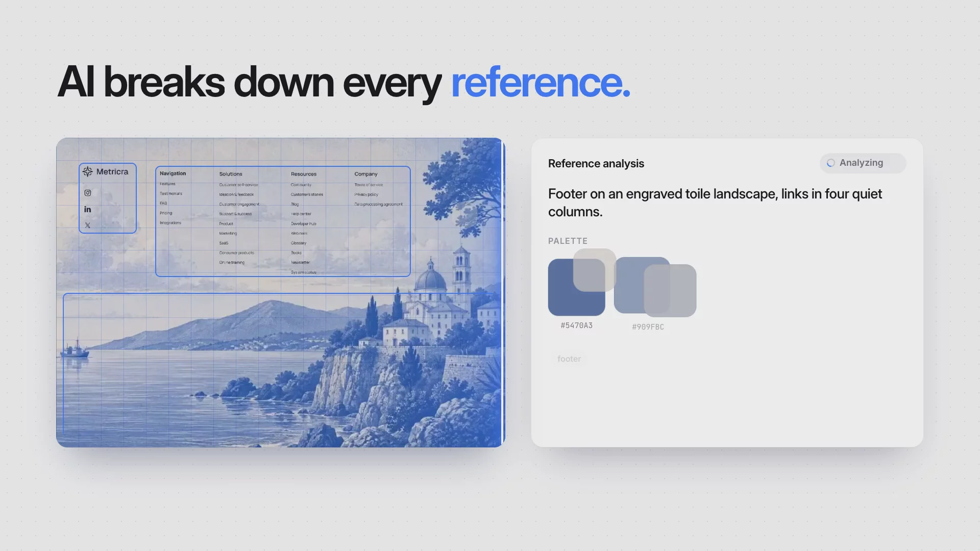Click the Resources column heading

pos(304,174)
